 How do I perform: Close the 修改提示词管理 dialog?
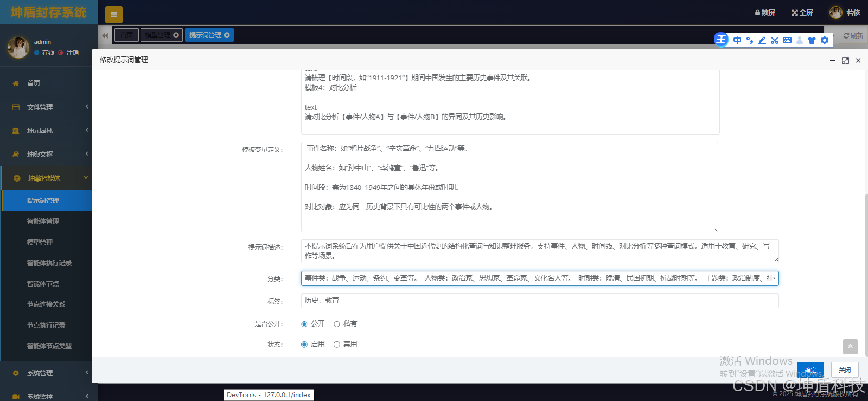tap(858, 60)
